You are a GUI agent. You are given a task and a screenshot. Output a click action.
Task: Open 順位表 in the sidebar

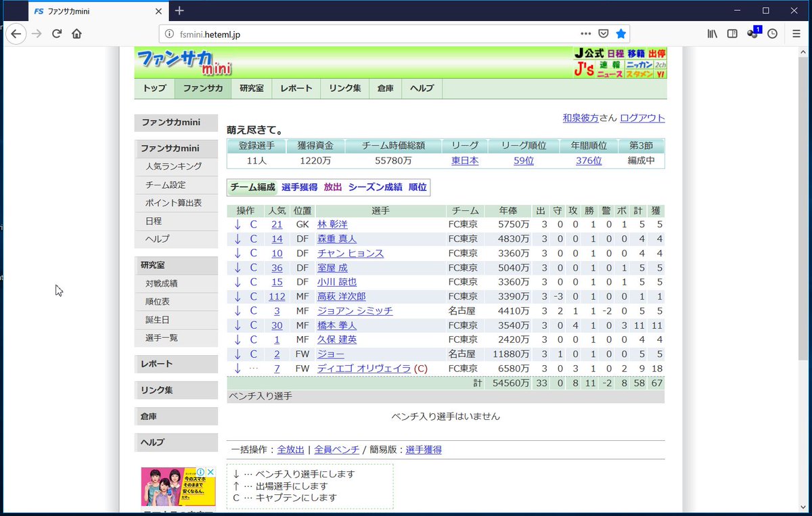[x=176, y=302]
